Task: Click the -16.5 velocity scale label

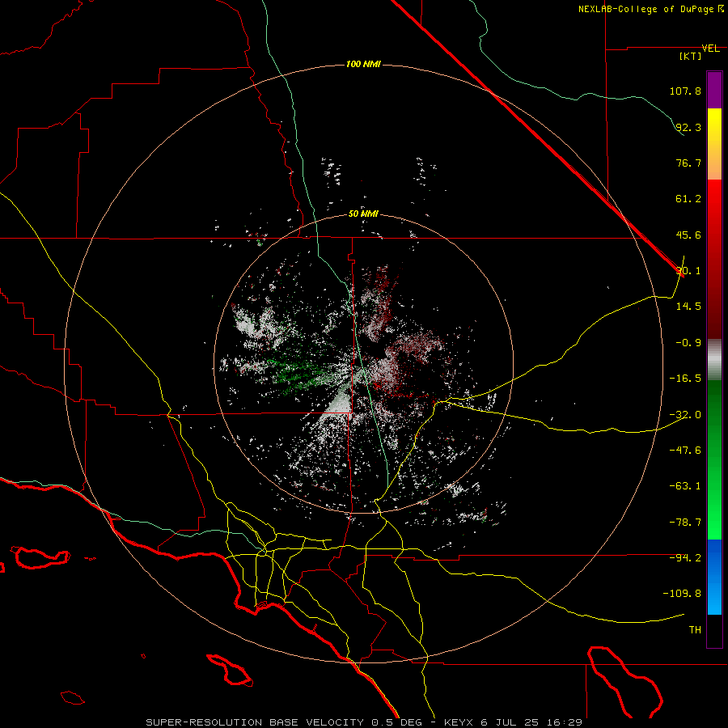Action: click(685, 379)
